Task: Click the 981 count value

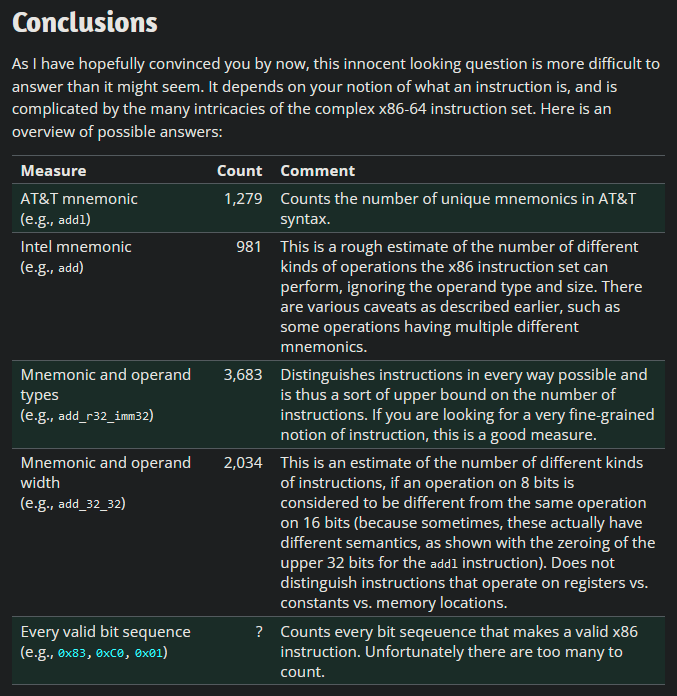Action: [249, 246]
